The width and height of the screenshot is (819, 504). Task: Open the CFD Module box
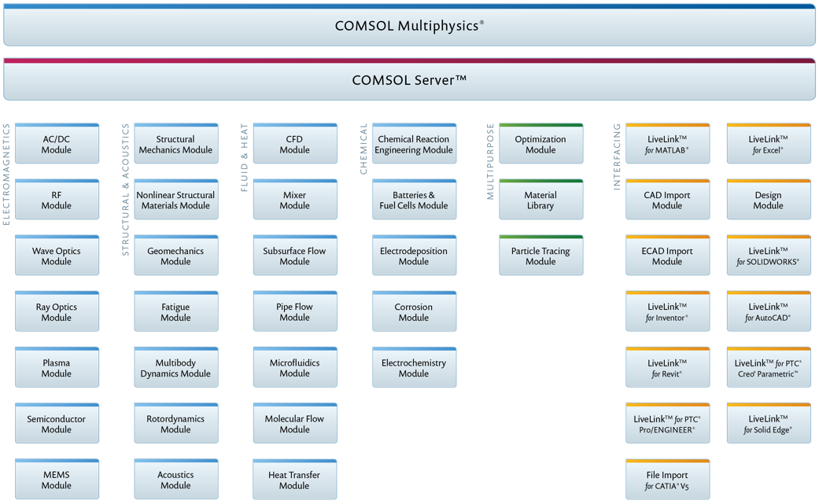coord(295,143)
